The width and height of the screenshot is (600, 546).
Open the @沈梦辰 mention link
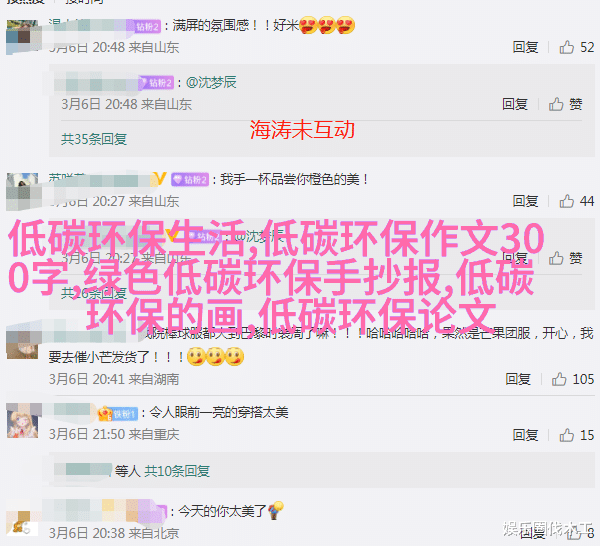coord(211,82)
